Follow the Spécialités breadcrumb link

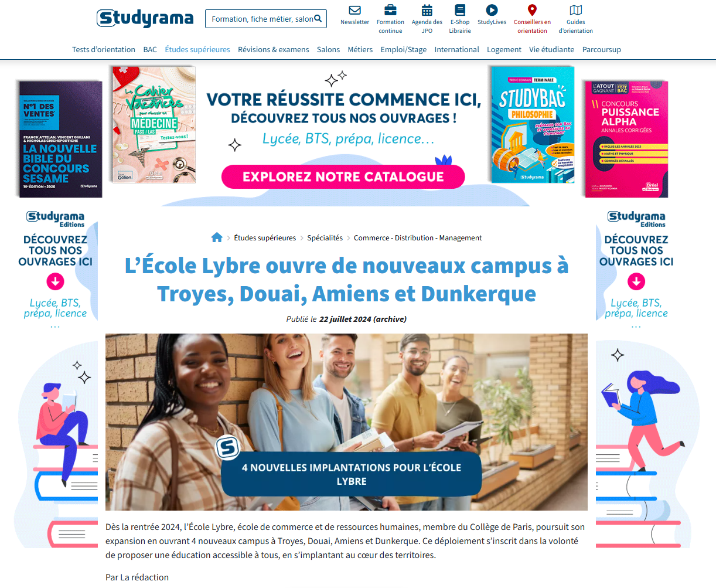[x=325, y=238]
